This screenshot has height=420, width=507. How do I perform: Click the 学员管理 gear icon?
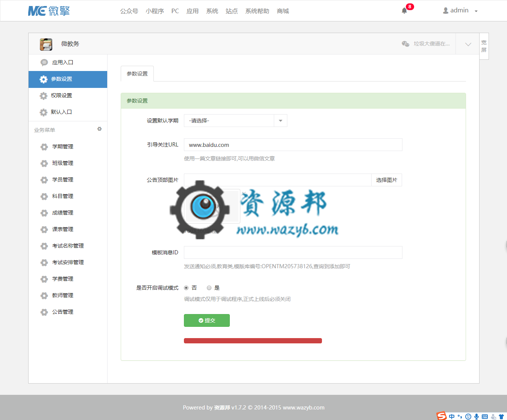click(x=44, y=180)
